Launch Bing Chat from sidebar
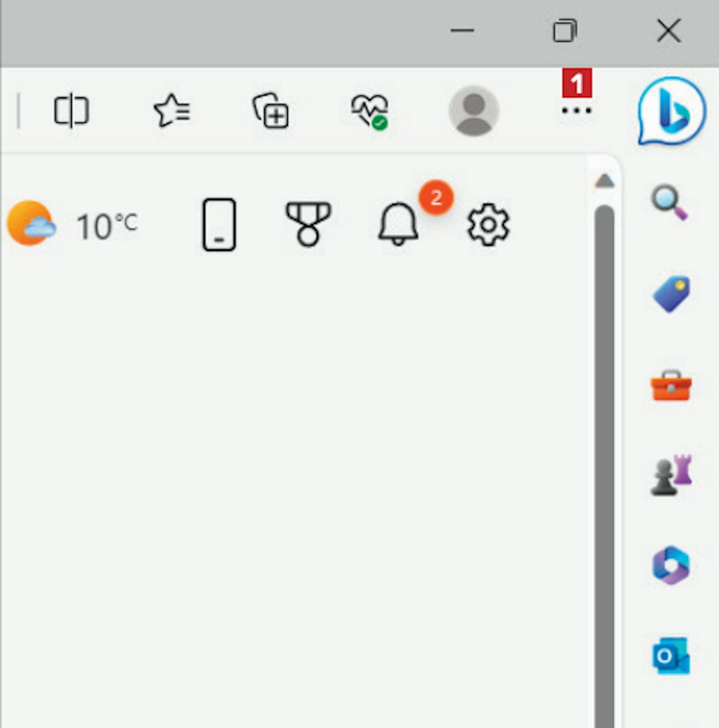This screenshot has width=719, height=728. point(671,111)
